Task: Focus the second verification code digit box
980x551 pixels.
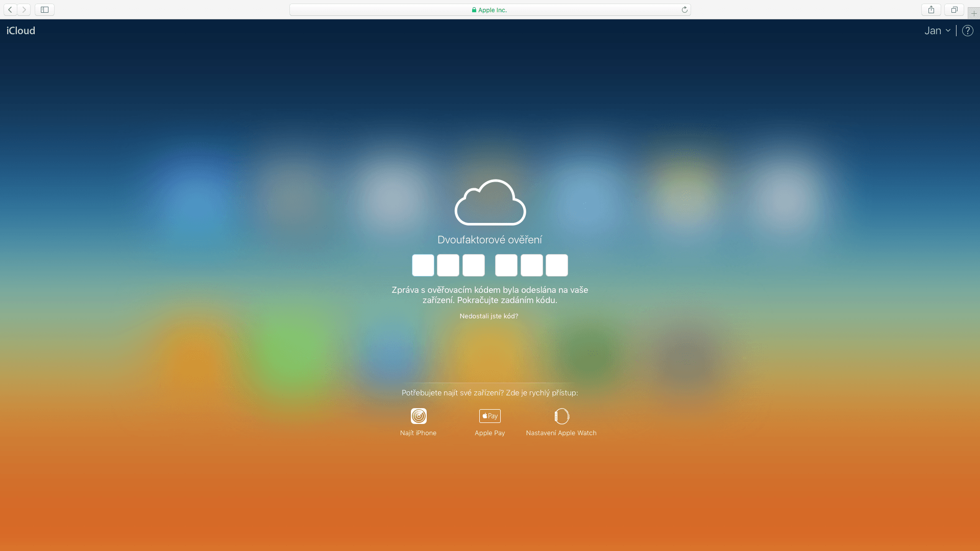Action: pyautogui.click(x=448, y=265)
